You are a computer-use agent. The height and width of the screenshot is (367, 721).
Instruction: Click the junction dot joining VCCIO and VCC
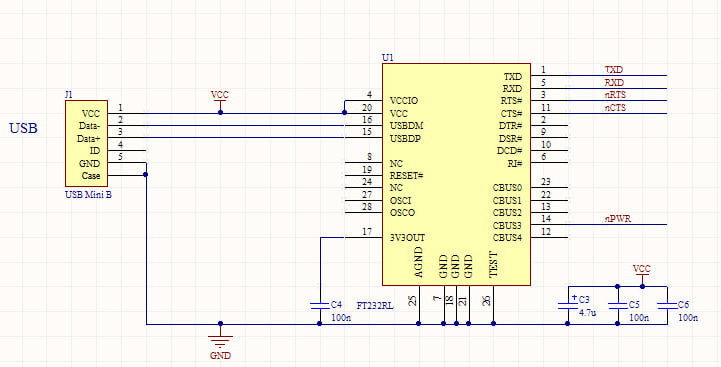pyautogui.click(x=344, y=113)
